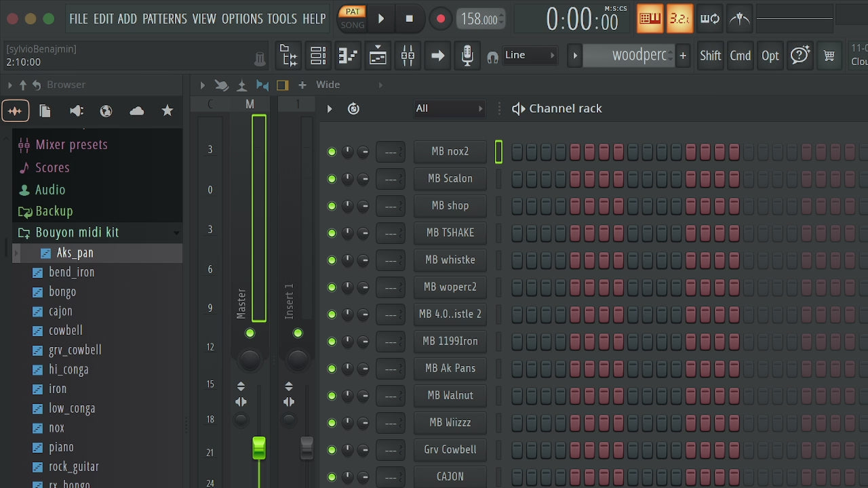The image size is (868, 488).
Task: Click the Master volume fader
Action: 259,448
